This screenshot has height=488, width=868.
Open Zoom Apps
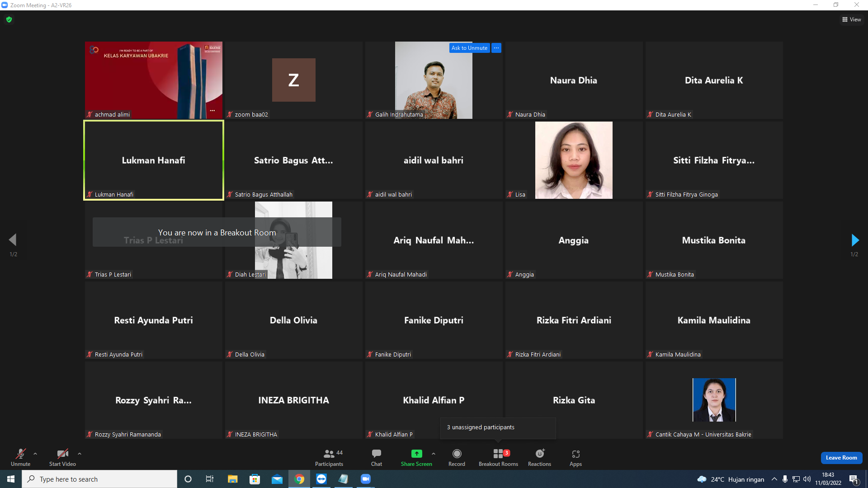(x=576, y=457)
